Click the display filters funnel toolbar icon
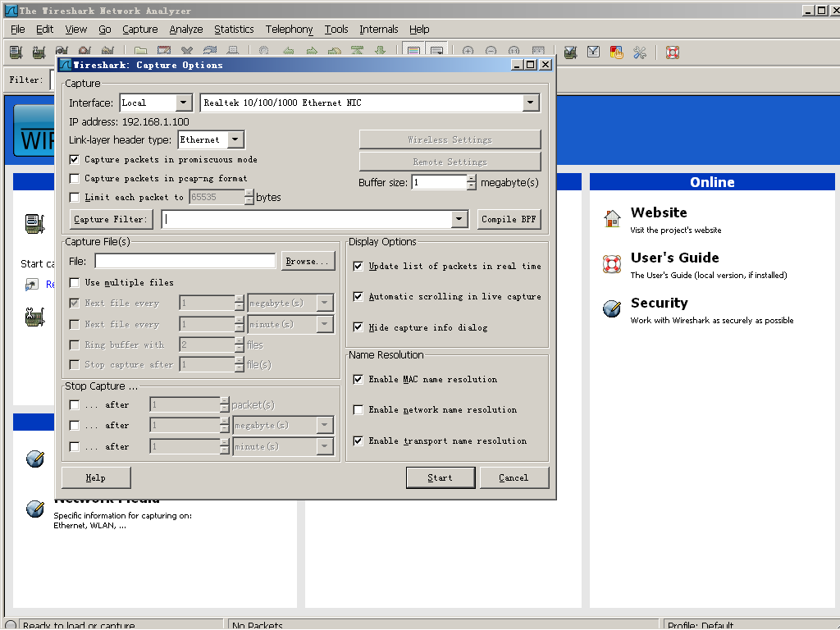 (x=594, y=52)
